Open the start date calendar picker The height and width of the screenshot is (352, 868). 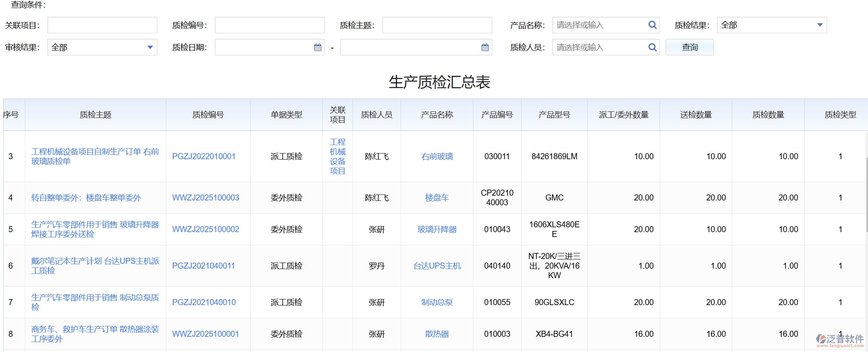click(x=318, y=47)
